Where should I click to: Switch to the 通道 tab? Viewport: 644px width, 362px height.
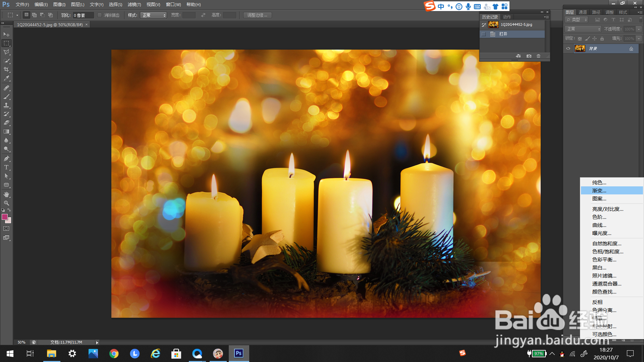point(583,12)
